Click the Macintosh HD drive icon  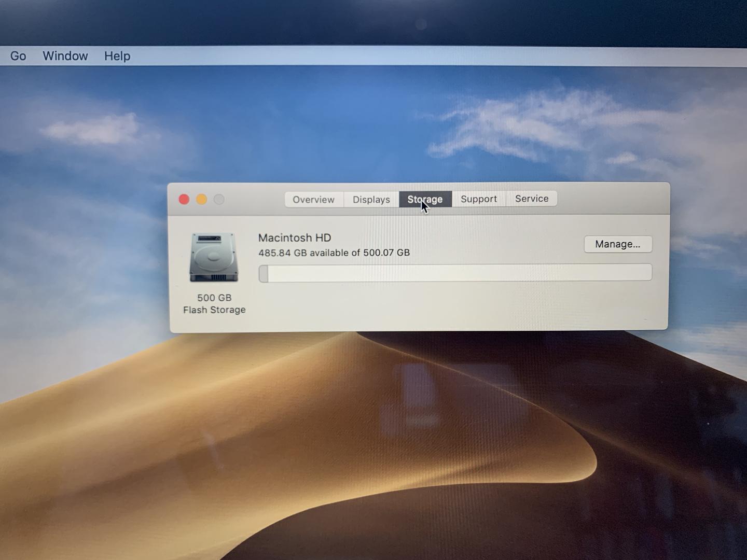[x=214, y=257]
